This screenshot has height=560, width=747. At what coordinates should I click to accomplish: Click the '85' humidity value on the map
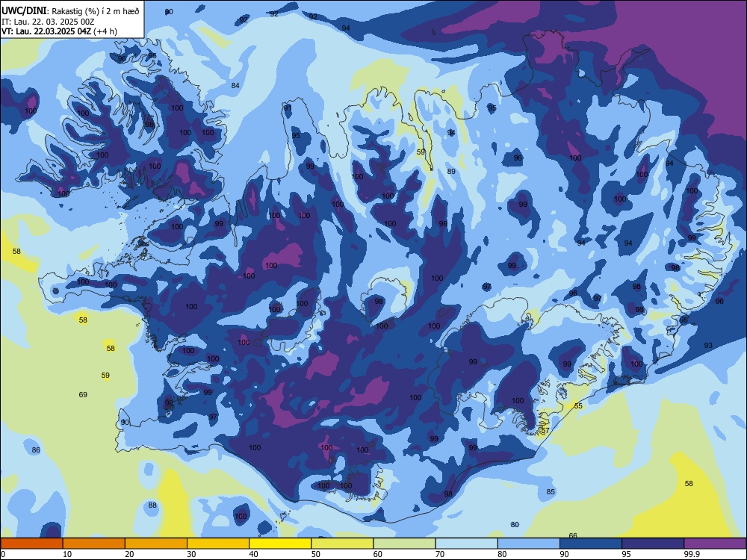tap(551, 492)
